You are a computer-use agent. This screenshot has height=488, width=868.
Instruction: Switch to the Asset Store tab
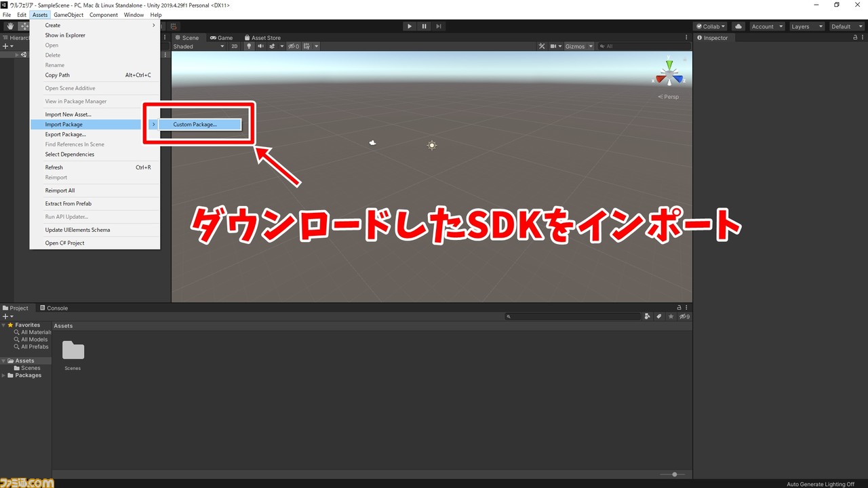point(262,38)
